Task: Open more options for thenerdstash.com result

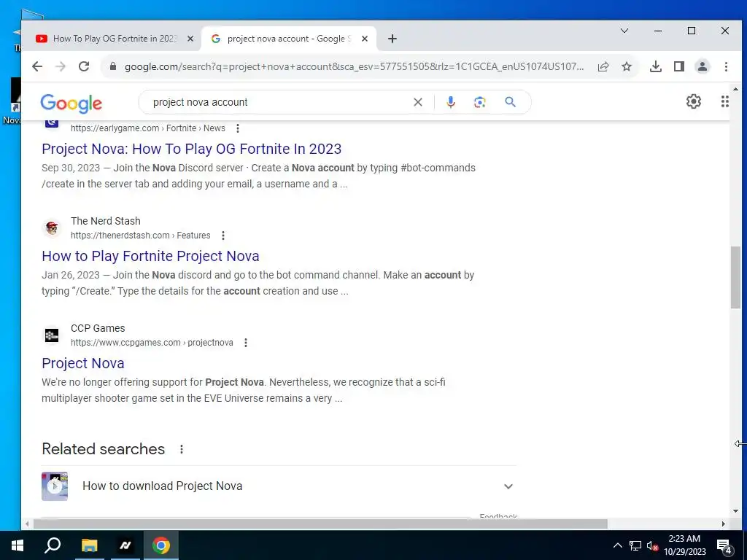Action: coord(223,236)
